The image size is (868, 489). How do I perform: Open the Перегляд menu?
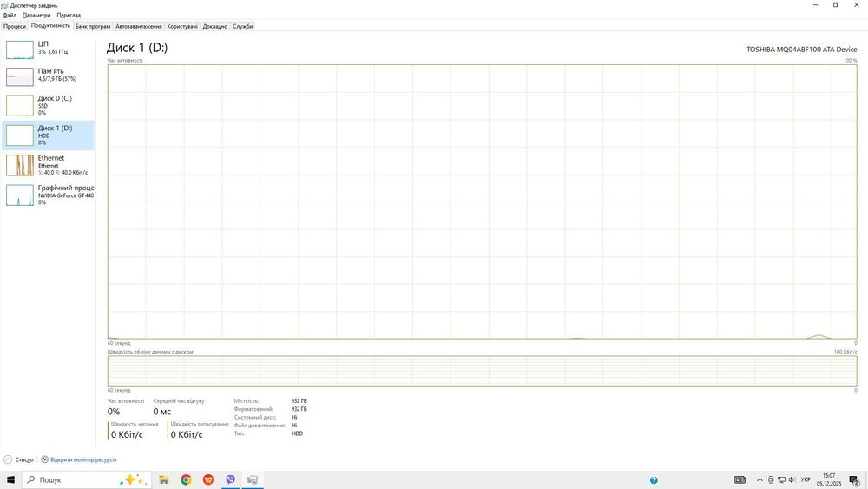point(69,15)
